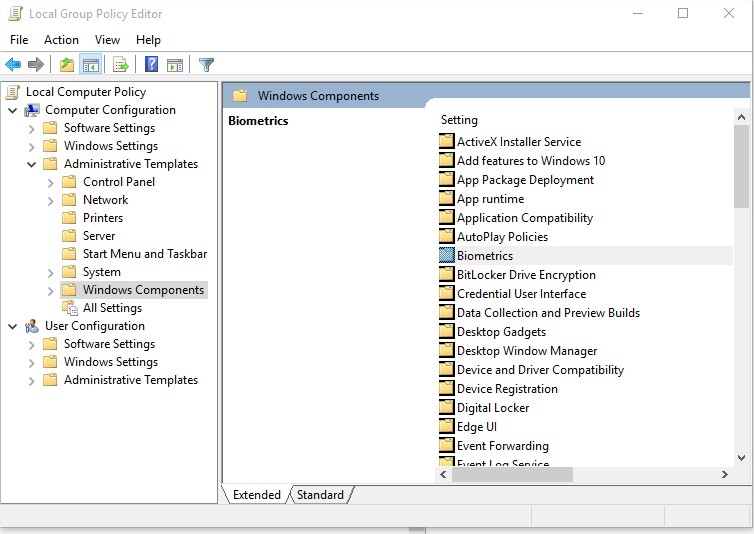Viewport: 754px width, 534px height.
Task: Click the Device Registration folder icon
Action: tap(447, 389)
